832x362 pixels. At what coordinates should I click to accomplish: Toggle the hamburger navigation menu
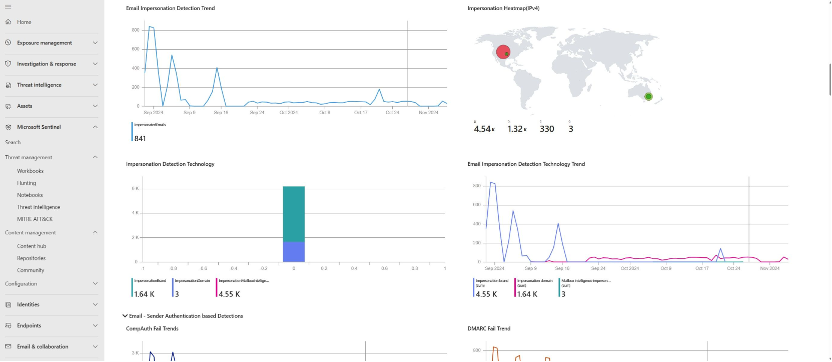click(7, 7)
